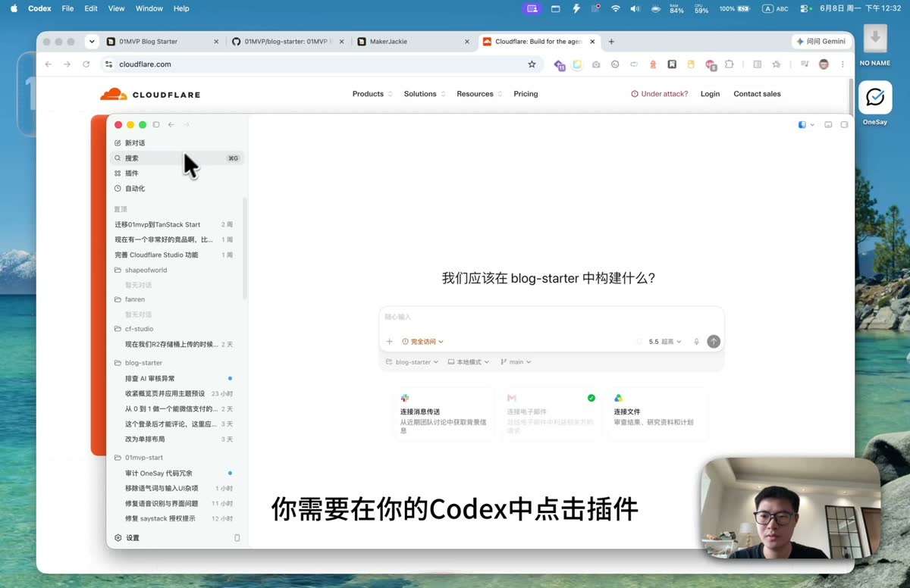
Task: Open the main branch dropdown
Action: click(x=516, y=362)
